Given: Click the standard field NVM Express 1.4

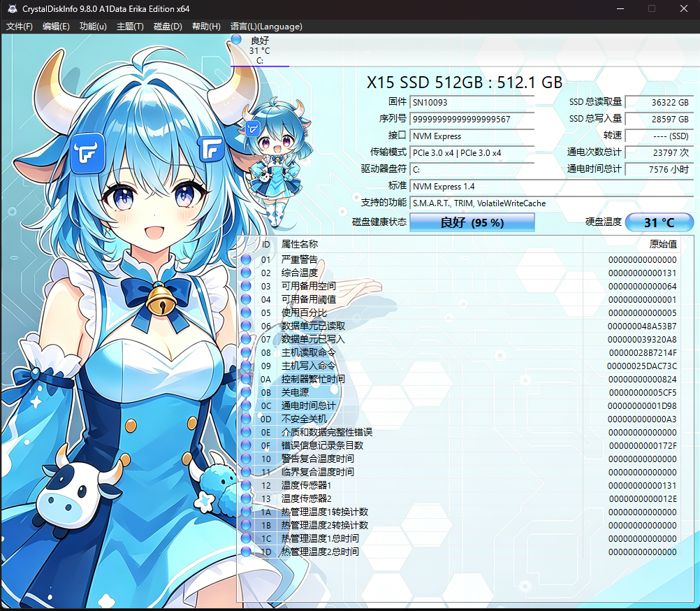Looking at the screenshot, I should [x=551, y=186].
